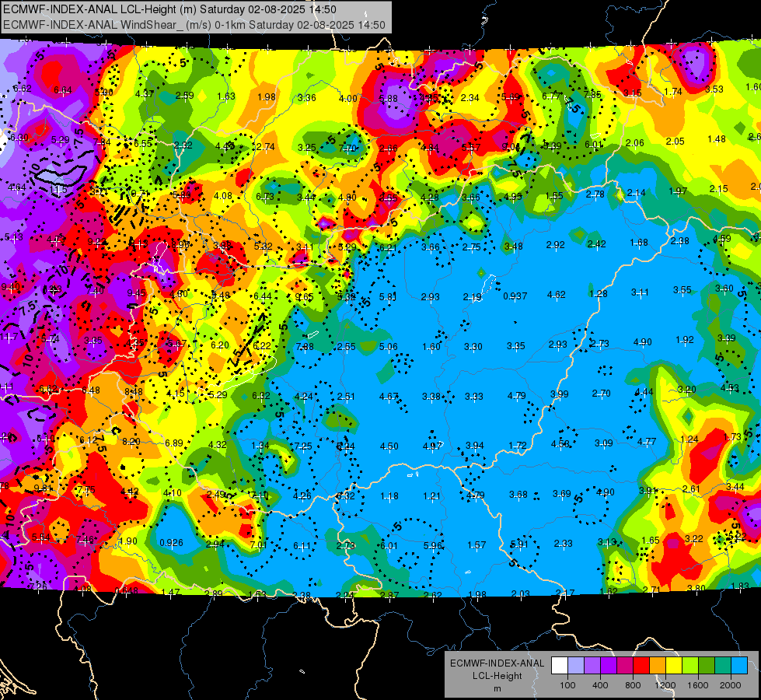Click the yellow legend swatch

pos(674,666)
